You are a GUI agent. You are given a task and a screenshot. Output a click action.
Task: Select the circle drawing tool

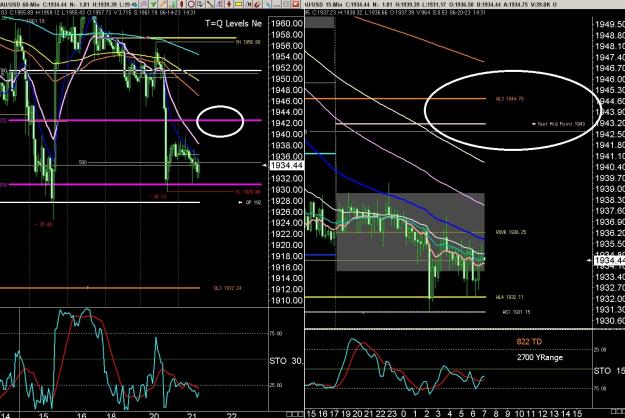pyautogui.click(x=191, y=4)
